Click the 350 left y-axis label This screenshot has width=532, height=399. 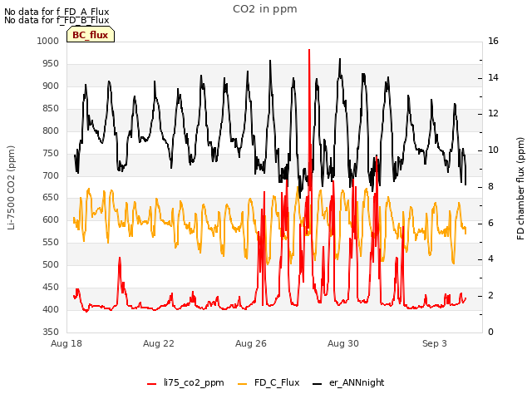tap(51, 332)
